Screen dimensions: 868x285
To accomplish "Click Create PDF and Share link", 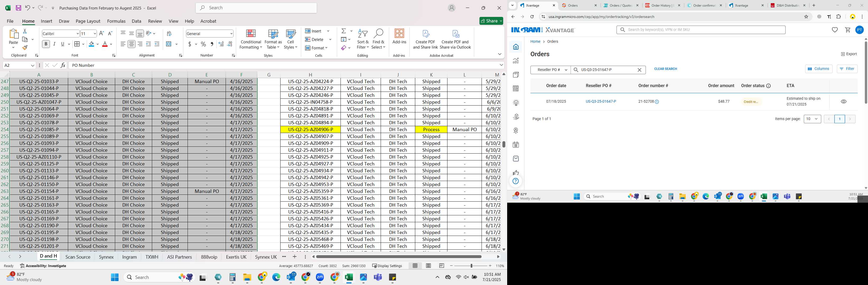I will point(425,39).
